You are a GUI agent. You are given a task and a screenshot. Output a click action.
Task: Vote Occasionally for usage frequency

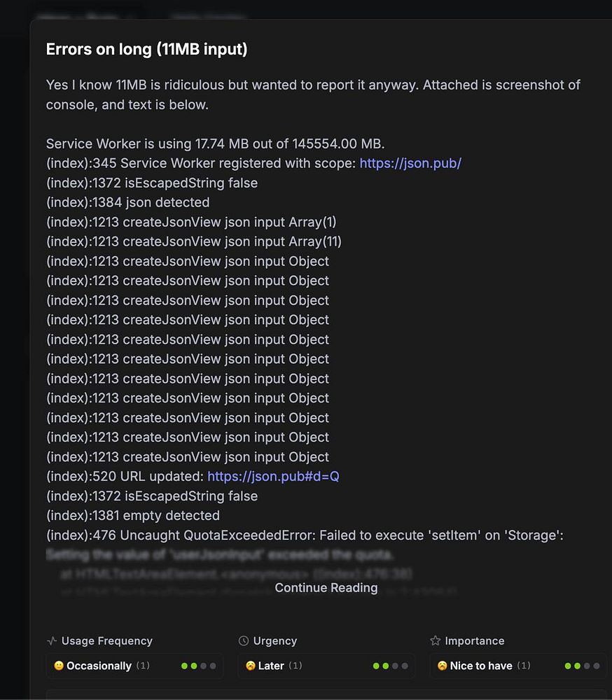click(x=99, y=666)
